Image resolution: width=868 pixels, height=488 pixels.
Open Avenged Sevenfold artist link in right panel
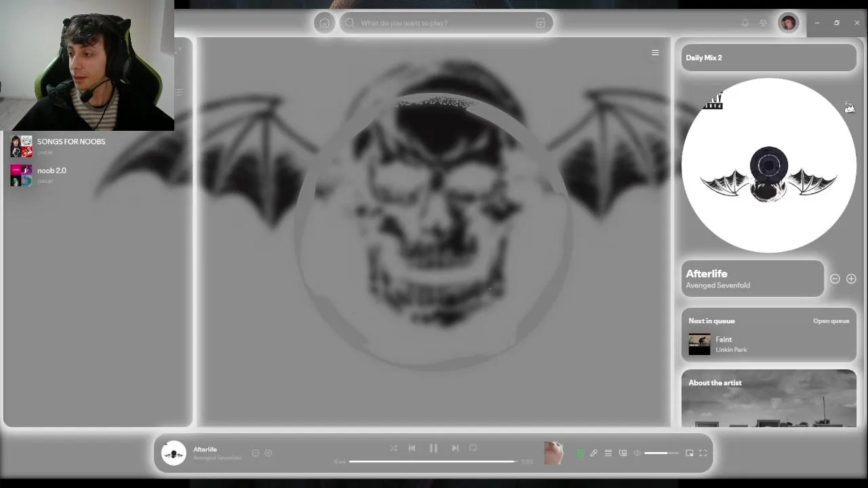(717, 285)
